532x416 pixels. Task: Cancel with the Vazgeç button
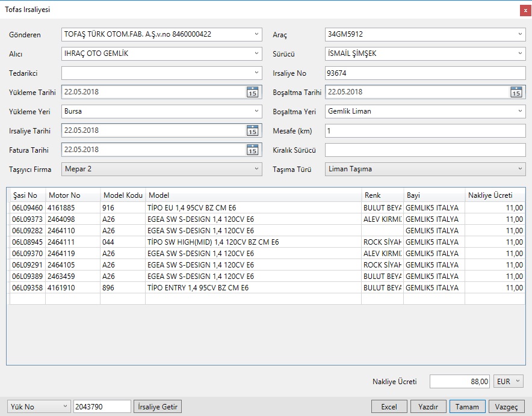tap(506, 406)
